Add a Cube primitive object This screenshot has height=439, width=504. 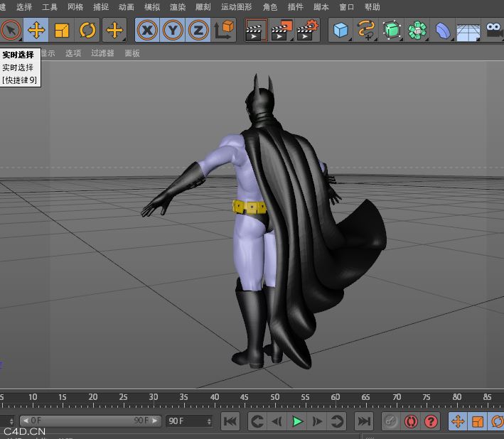click(341, 31)
